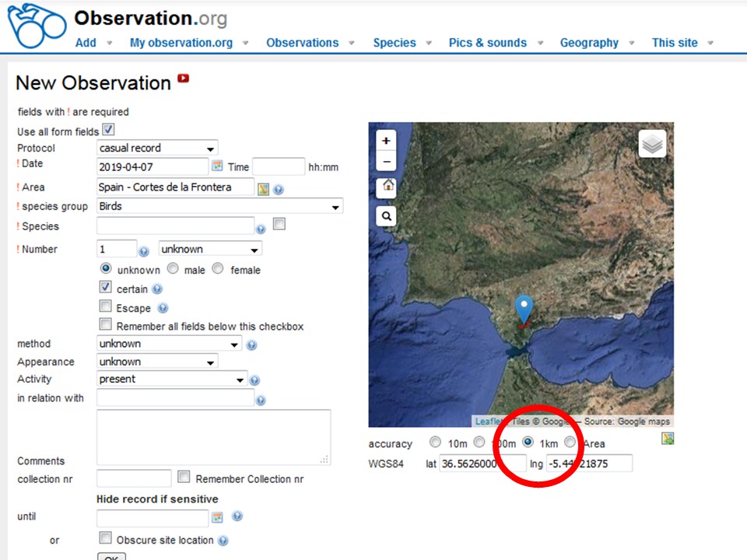Click the map zoom out button
Screen dimensions: 747x560
(387, 162)
